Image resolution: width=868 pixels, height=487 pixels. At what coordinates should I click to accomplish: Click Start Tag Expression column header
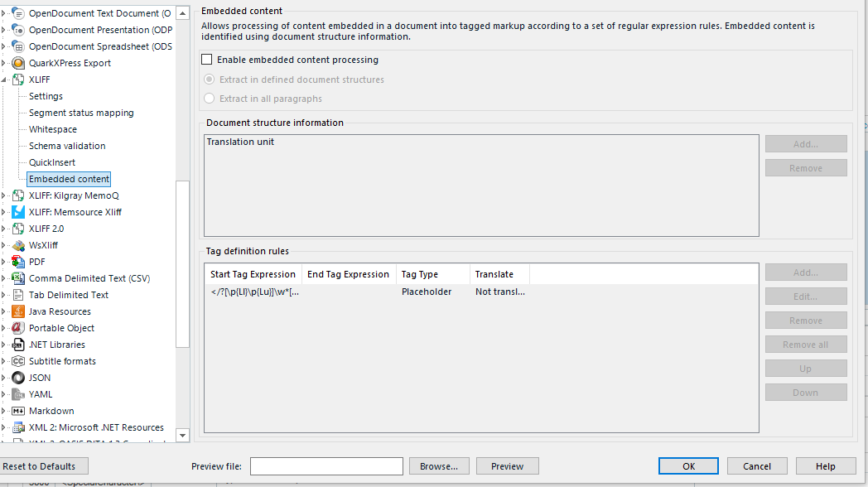(253, 274)
